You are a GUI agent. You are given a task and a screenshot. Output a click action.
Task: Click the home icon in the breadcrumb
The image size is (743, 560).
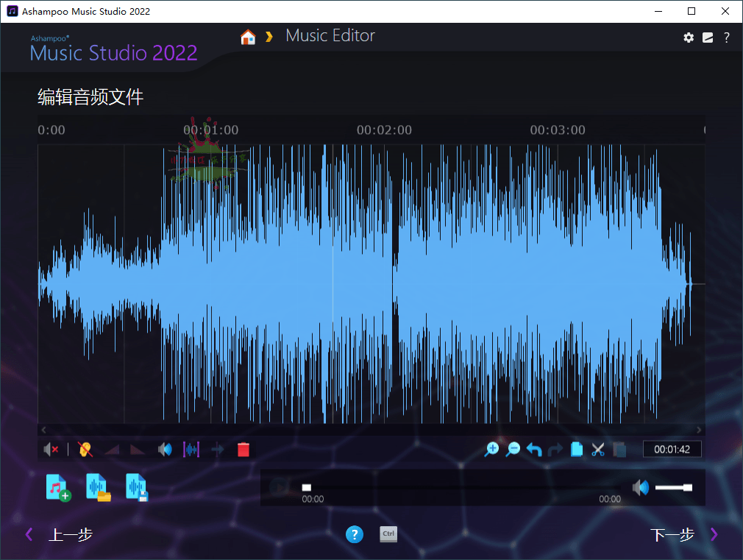pos(248,37)
